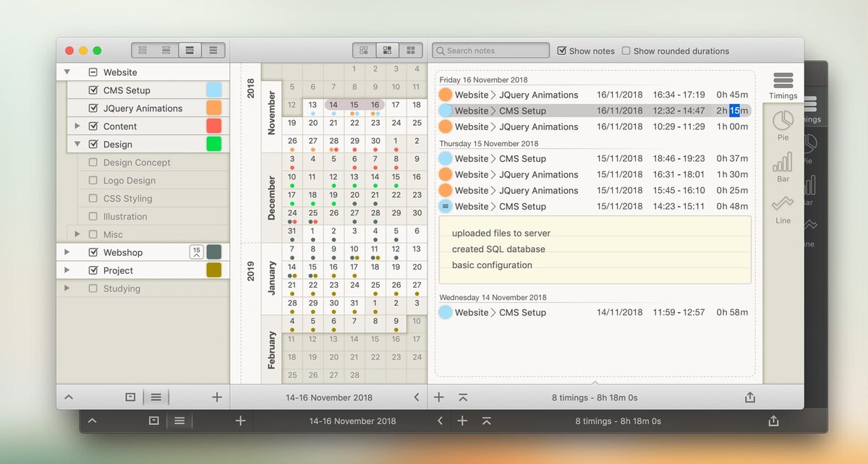868x464 pixels.
Task: Open the Design green color swatch
Action: click(214, 144)
